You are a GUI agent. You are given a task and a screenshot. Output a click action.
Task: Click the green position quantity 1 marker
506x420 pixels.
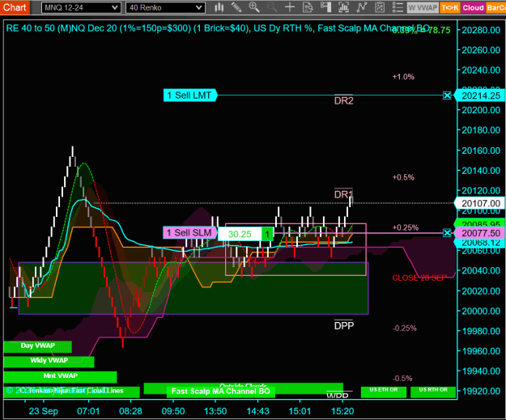pos(267,234)
